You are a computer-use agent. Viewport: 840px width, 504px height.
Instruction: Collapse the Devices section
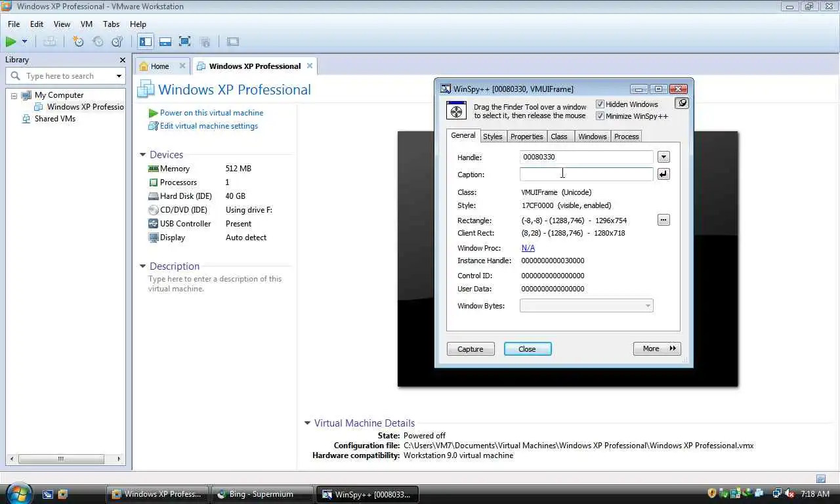pyautogui.click(x=142, y=155)
